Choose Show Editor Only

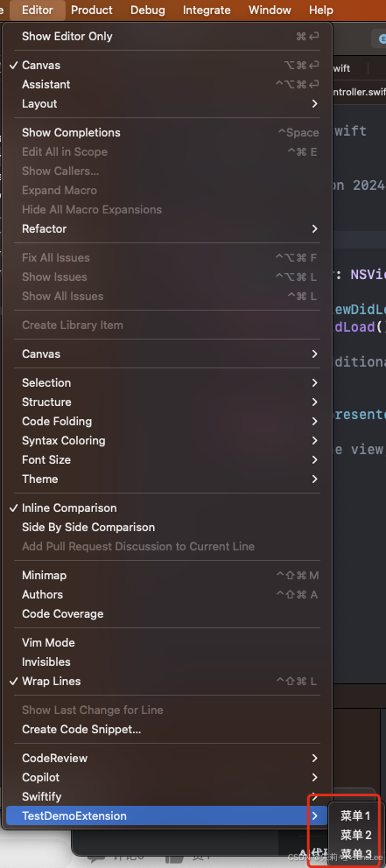(x=167, y=37)
